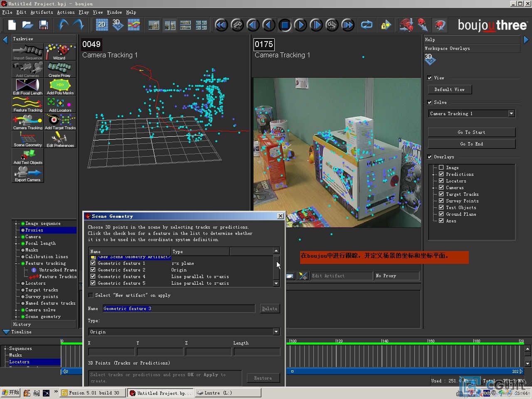
Task: Toggle the Axes overlay checkbox
Action: click(x=441, y=221)
